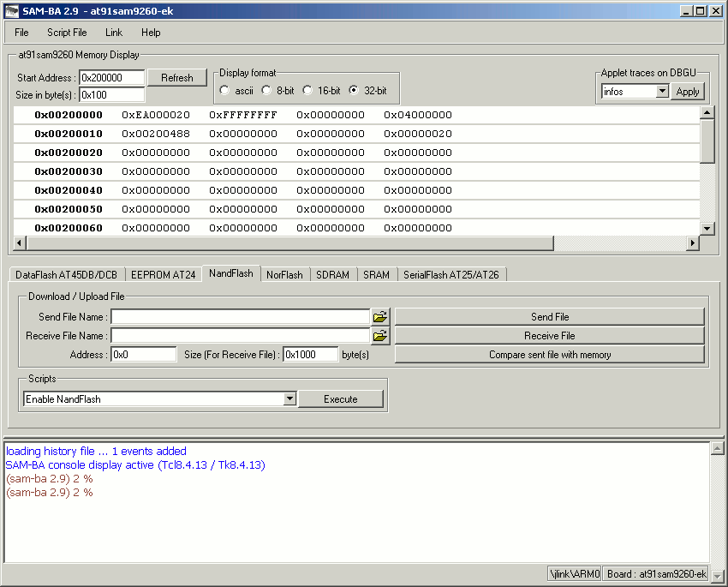Click the Refresh memory button
Image resolution: width=728 pixels, height=587 pixels.
[177, 78]
